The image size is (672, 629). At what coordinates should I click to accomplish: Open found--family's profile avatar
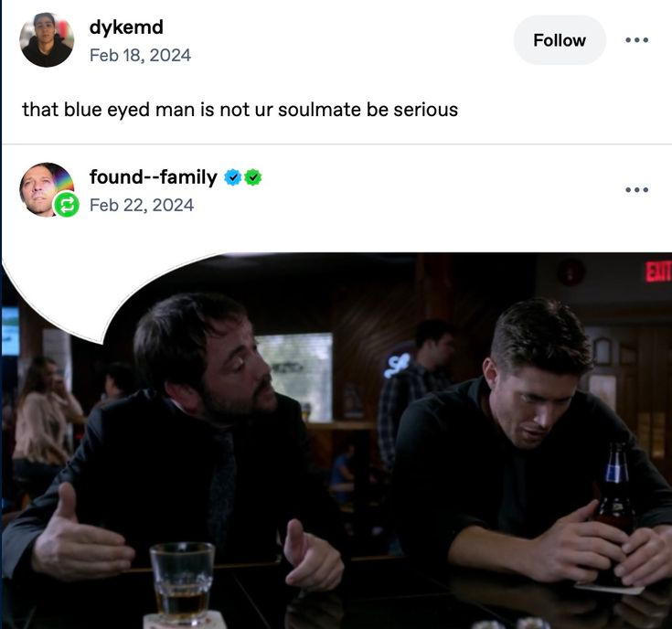pos(45,189)
